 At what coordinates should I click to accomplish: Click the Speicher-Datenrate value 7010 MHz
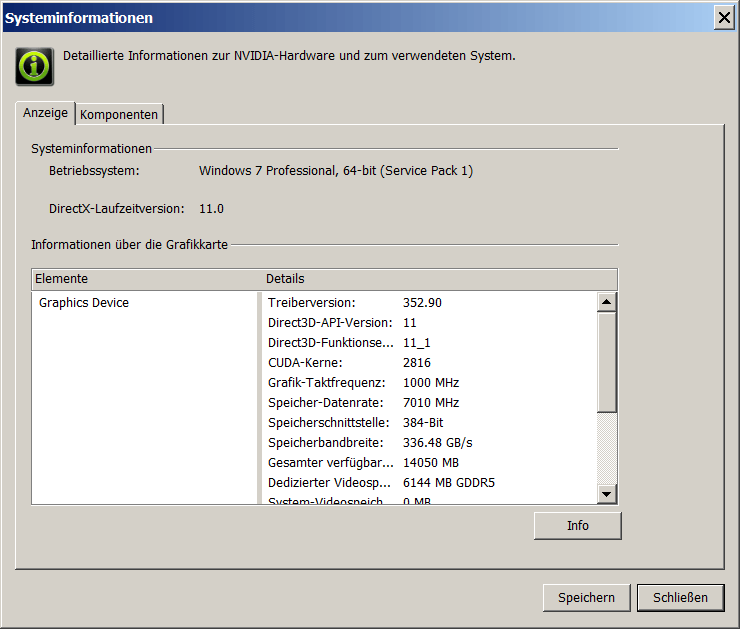click(x=431, y=403)
